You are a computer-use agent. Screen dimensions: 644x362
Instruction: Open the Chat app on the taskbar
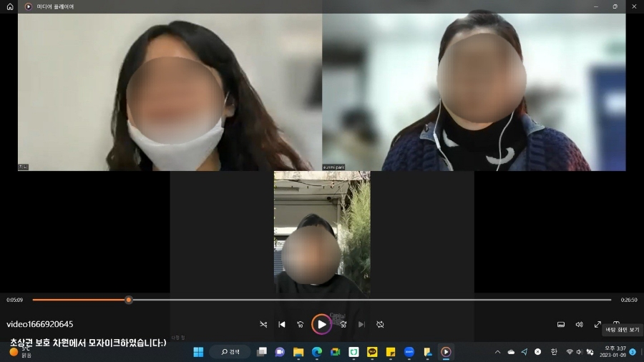coord(280,352)
